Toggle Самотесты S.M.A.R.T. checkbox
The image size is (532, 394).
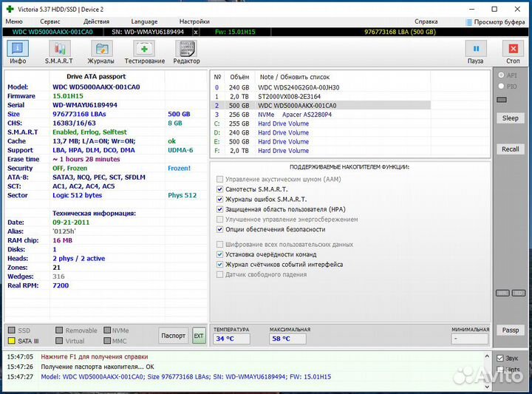(220, 189)
